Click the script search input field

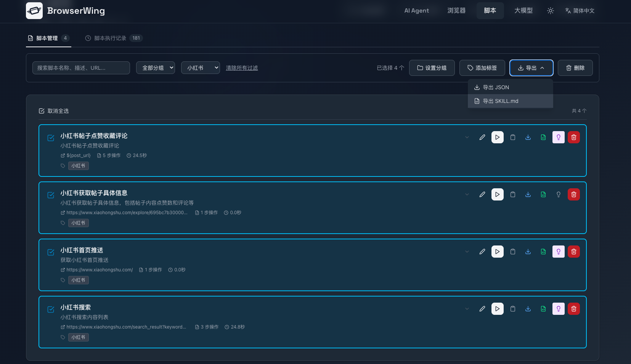pyautogui.click(x=81, y=67)
